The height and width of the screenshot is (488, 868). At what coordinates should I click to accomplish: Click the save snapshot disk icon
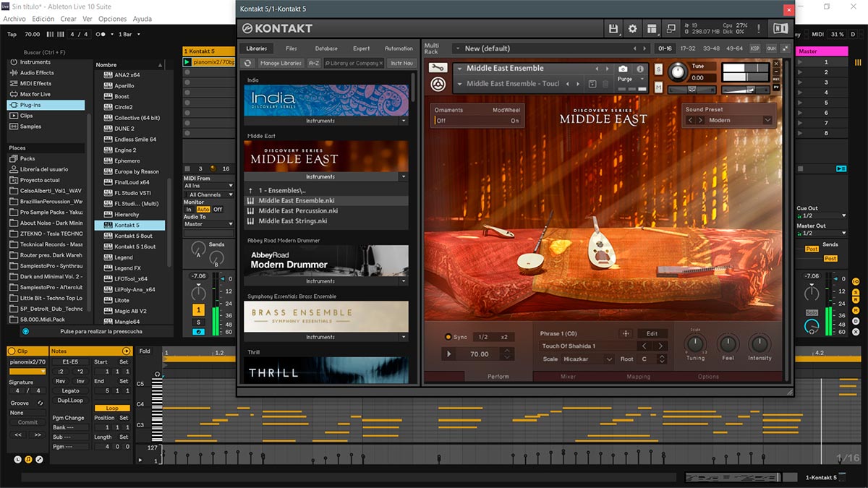pos(592,84)
